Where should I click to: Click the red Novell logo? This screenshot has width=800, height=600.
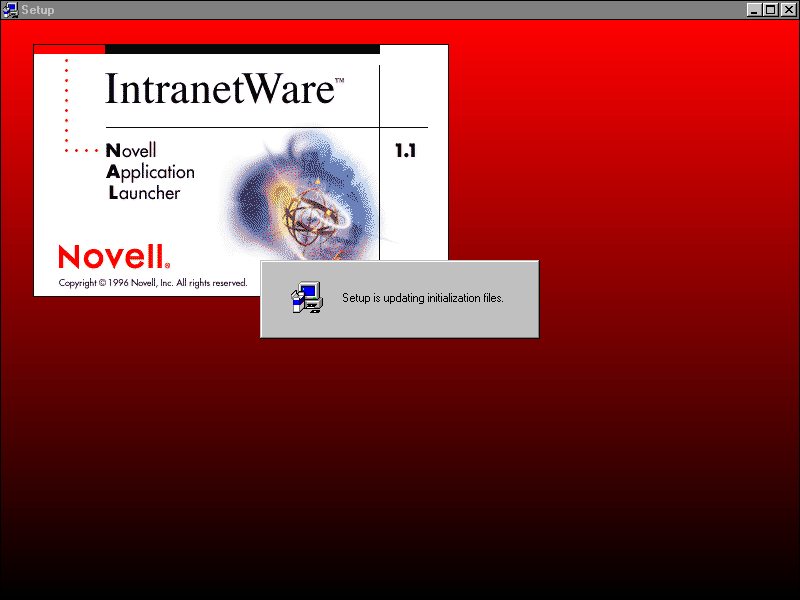tap(114, 256)
